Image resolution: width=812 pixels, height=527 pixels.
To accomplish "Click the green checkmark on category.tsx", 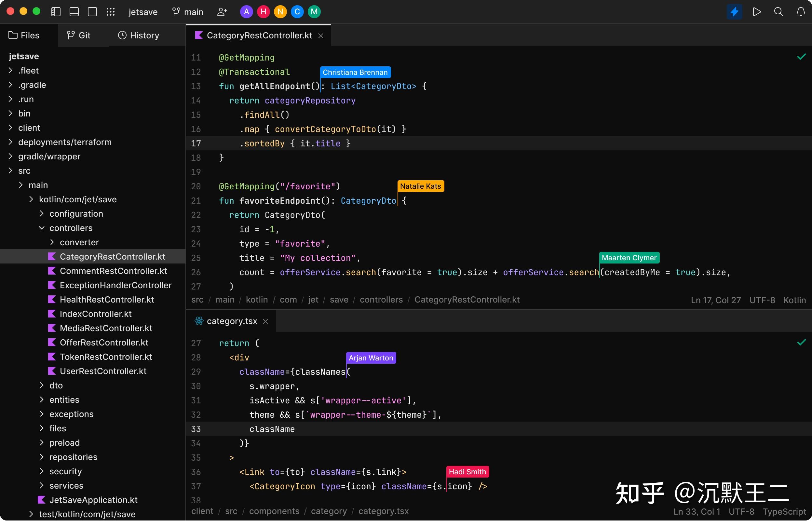I will [x=801, y=342].
